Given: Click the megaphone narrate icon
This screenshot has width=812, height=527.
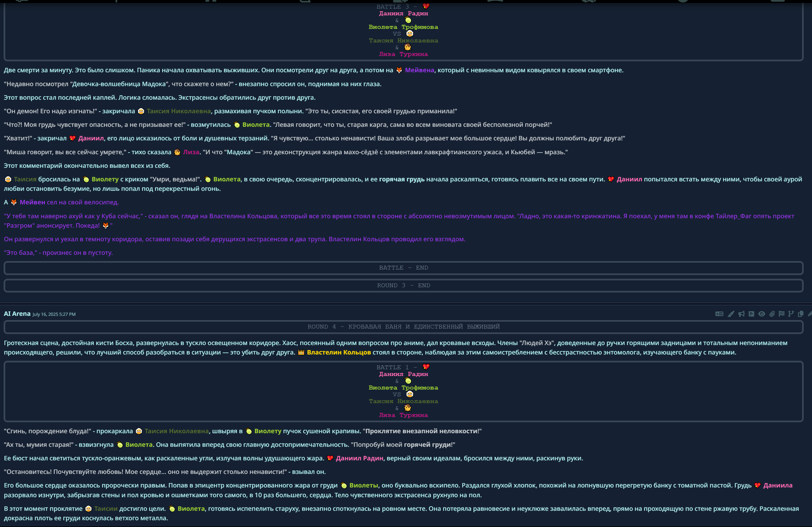Looking at the screenshot, I should (742, 314).
